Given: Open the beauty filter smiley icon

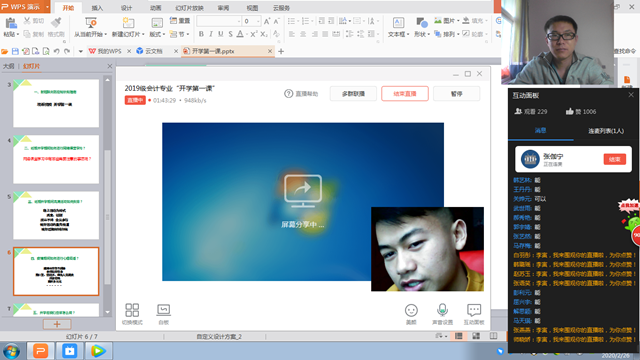Looking at the screenshot, I should (411, 311).
